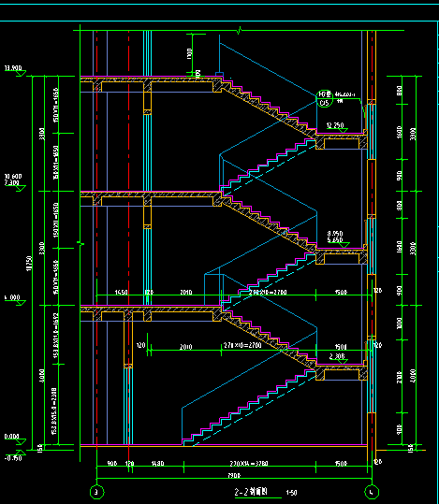Viewport: 439px width, 504px height.
Task: Pick the break-line symbol on the top edge
Action: pos(239,31)
